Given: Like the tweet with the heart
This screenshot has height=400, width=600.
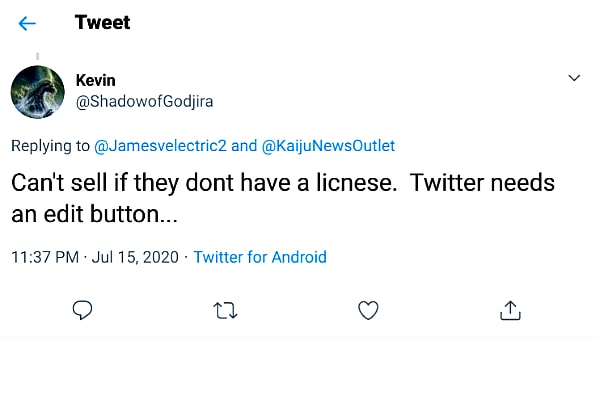Looking at the screenshot, I should pos(368,311).
